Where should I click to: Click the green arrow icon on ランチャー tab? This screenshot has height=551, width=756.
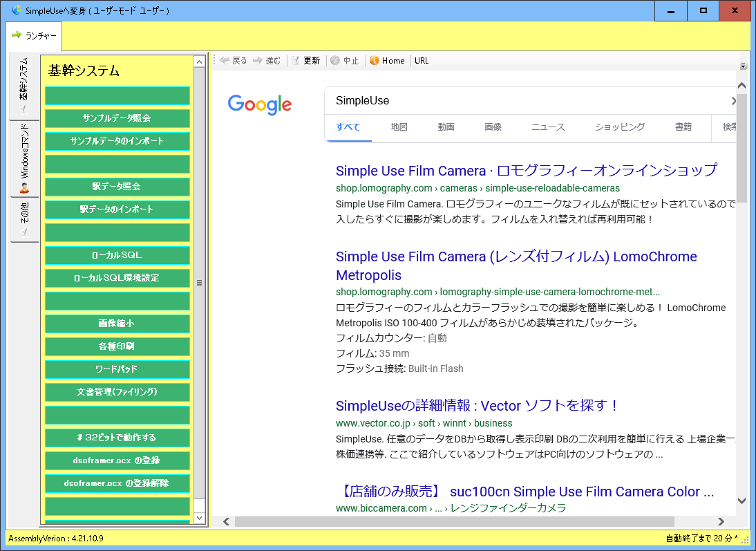16,35
